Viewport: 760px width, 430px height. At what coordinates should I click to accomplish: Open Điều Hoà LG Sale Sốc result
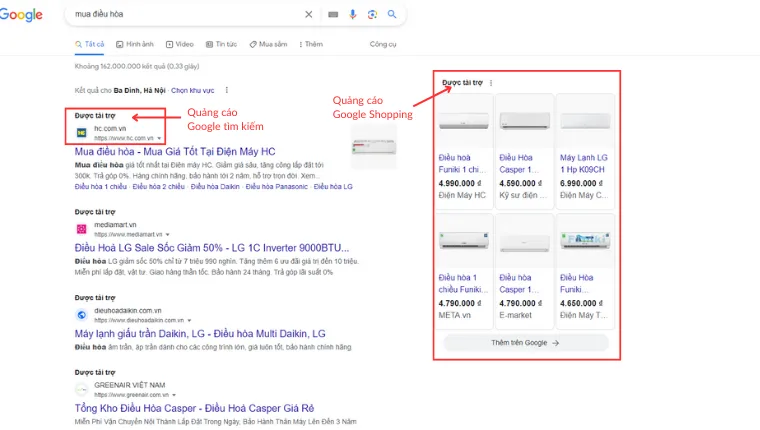212,248
